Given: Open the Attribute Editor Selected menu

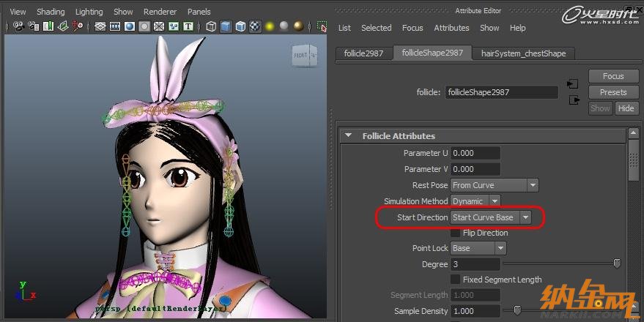Looking at the screenshot, I should point(376,28).
